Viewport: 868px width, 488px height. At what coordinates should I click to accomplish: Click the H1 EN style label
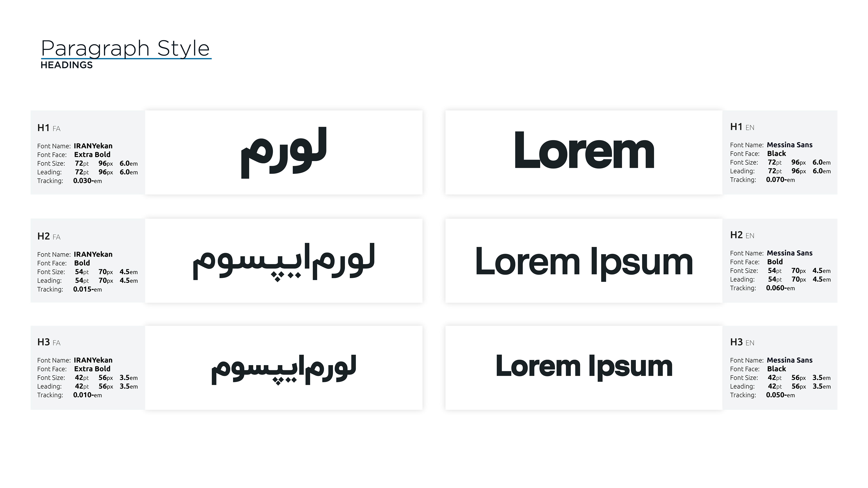pyautogui.click(x=742, y=127)
